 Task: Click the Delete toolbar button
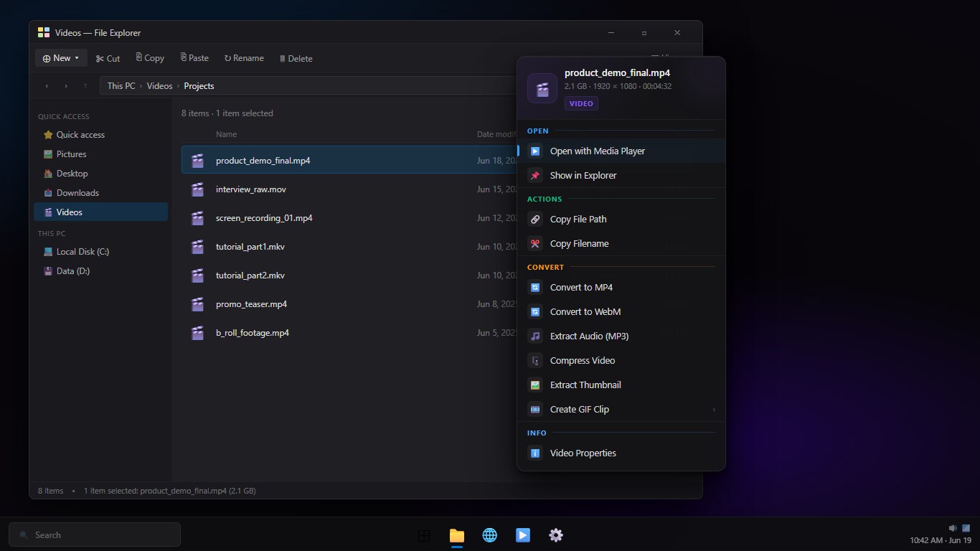(x=296, y=58)
